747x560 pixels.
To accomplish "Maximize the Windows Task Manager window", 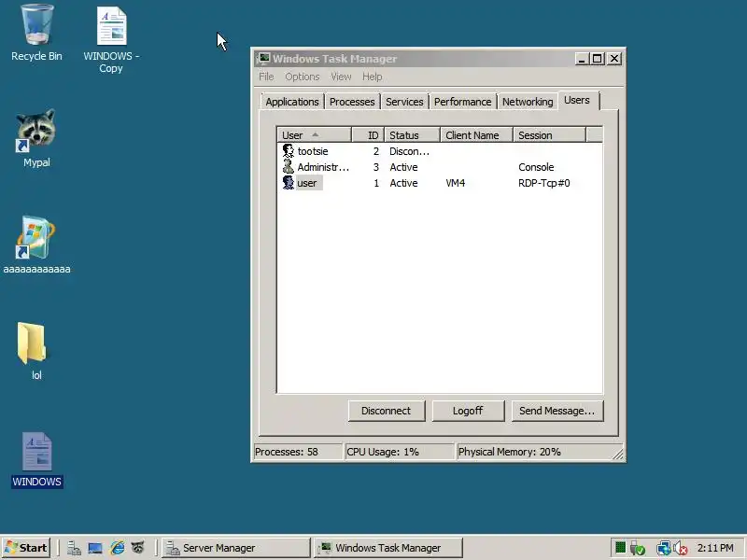I will [597, 59].
